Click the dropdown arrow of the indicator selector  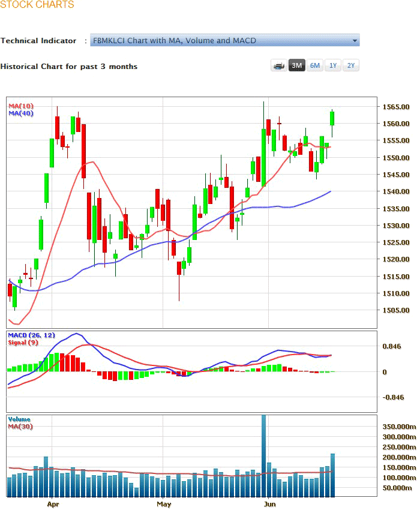point(355,41)
